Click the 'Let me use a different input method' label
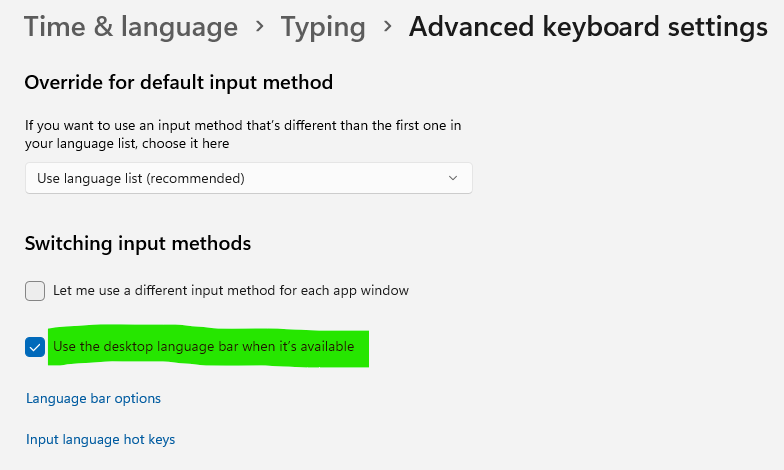 click(231, 290)
